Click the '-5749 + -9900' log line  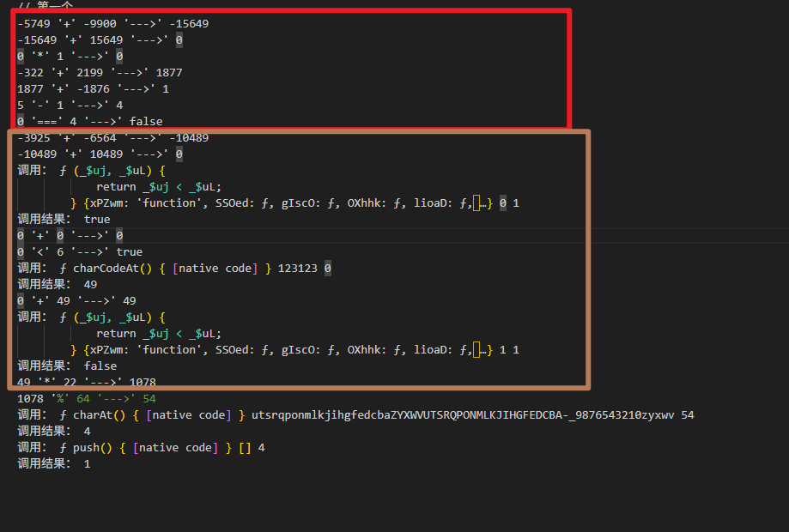click(x=112, y=24)
